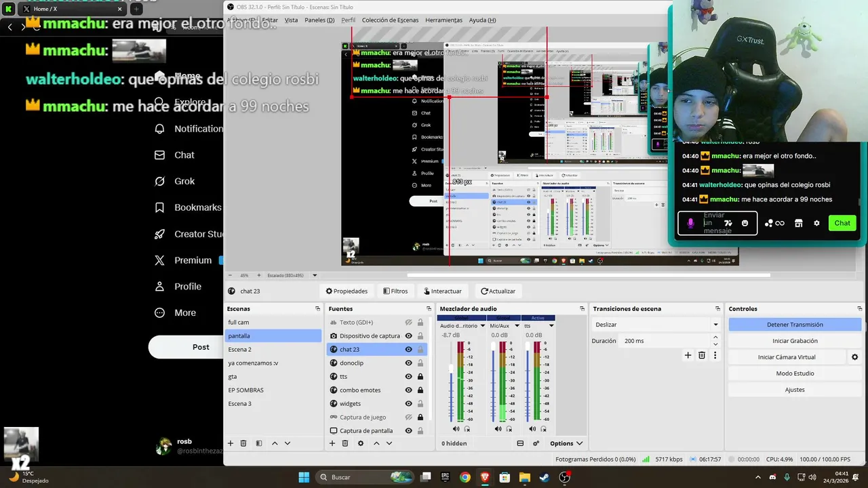This screenshot has width=868, height=488.
Task: Move source down arrow in Fuentes panel
Action: tap(389, 443)
